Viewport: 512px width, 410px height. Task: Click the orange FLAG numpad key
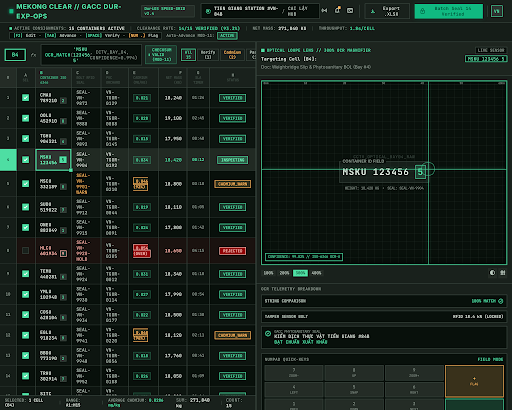[474, 381]
